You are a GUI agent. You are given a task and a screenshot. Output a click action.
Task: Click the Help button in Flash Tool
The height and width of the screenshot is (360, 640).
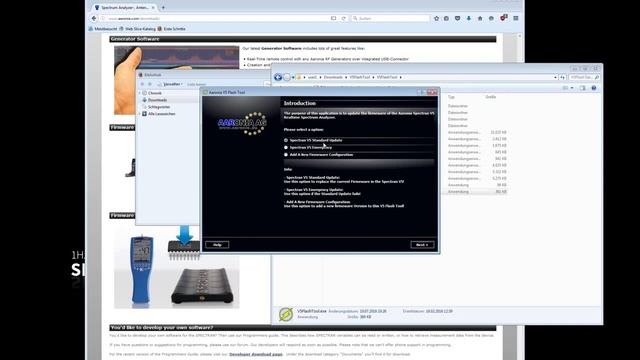217,245
